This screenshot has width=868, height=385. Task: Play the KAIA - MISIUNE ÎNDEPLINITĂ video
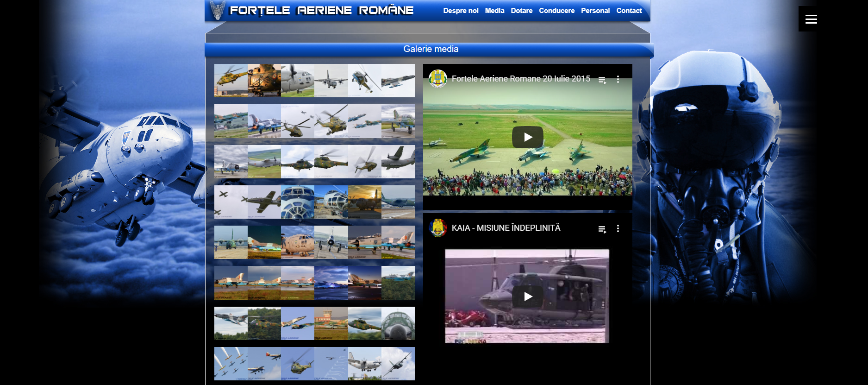point(528,297)
